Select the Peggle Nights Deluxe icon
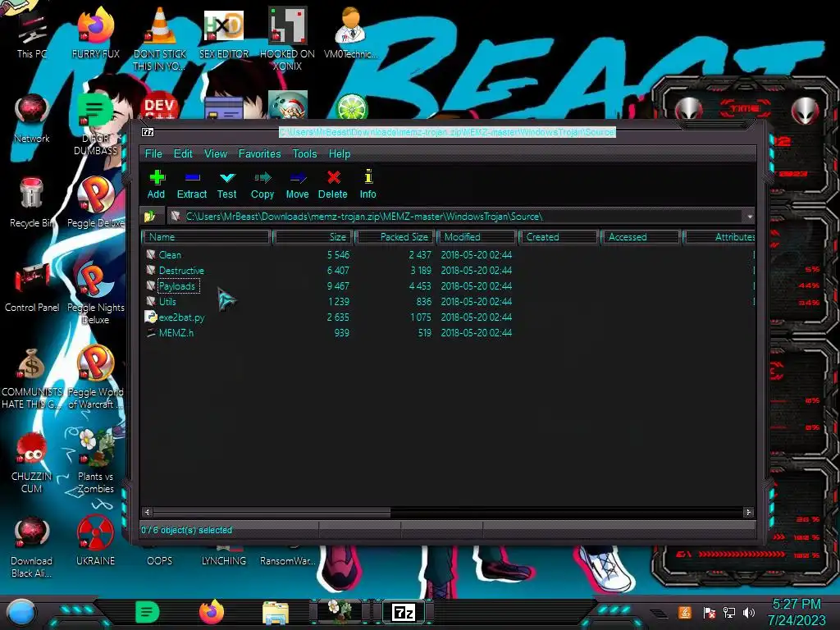This screenshot has height=630, width=840. click(96, 294)
